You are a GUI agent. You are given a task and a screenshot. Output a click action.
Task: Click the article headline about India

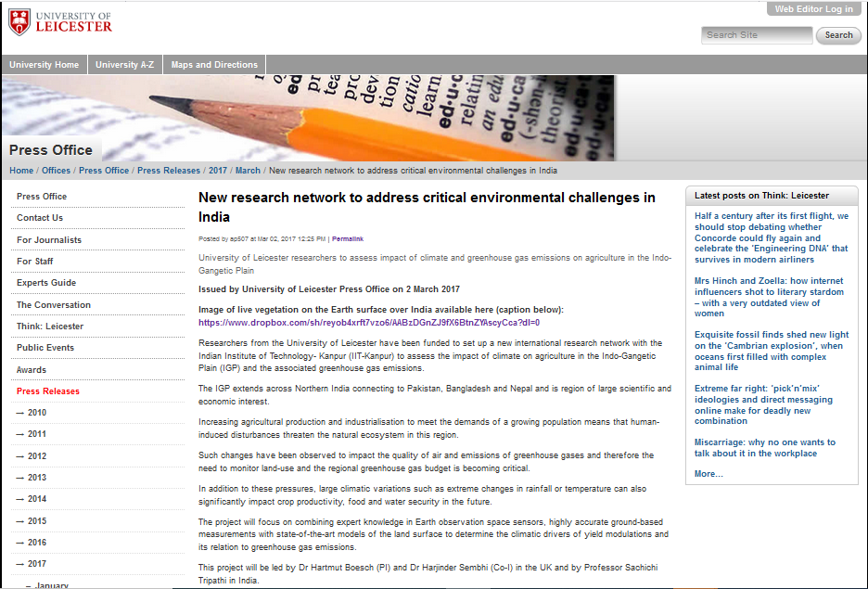[x=427, y=207]
